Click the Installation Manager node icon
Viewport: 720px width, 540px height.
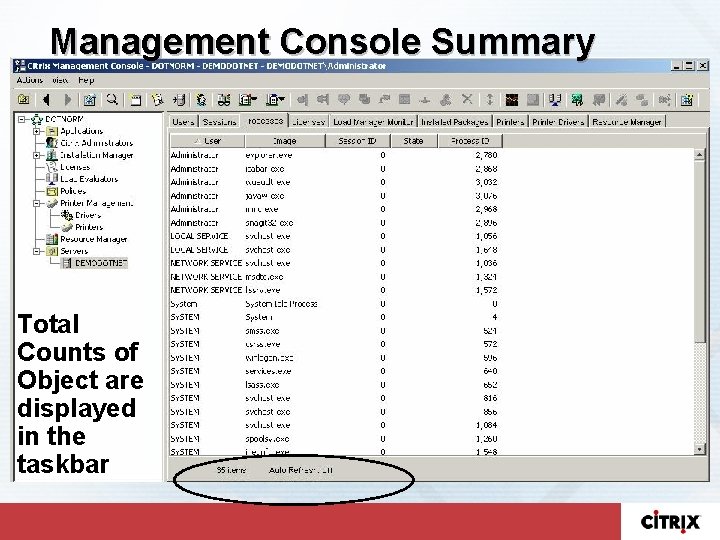(52, 155)
